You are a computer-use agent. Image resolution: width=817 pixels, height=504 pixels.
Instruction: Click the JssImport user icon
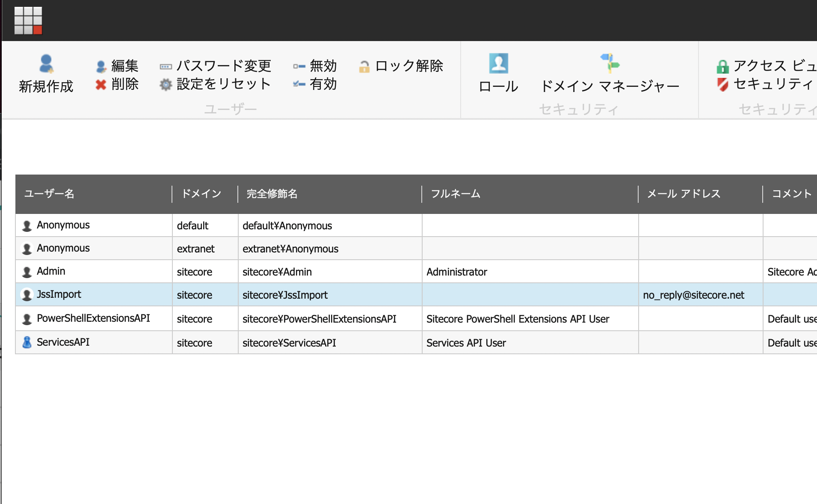click(x=27, y=295)
